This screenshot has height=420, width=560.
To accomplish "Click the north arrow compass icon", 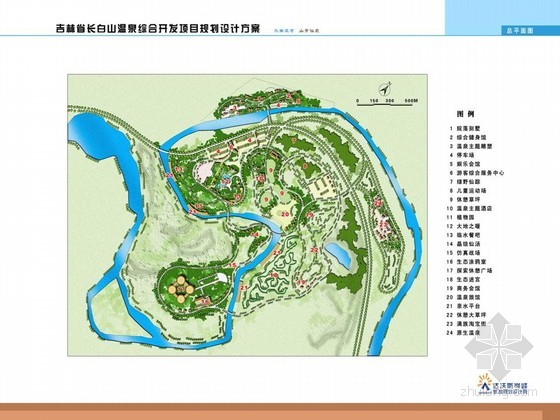I will point(385,88).
